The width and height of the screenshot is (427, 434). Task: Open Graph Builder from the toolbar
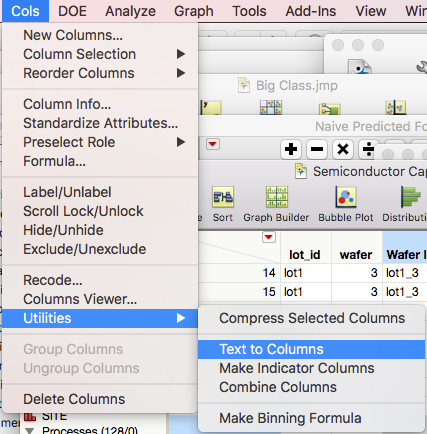point(276,204)
